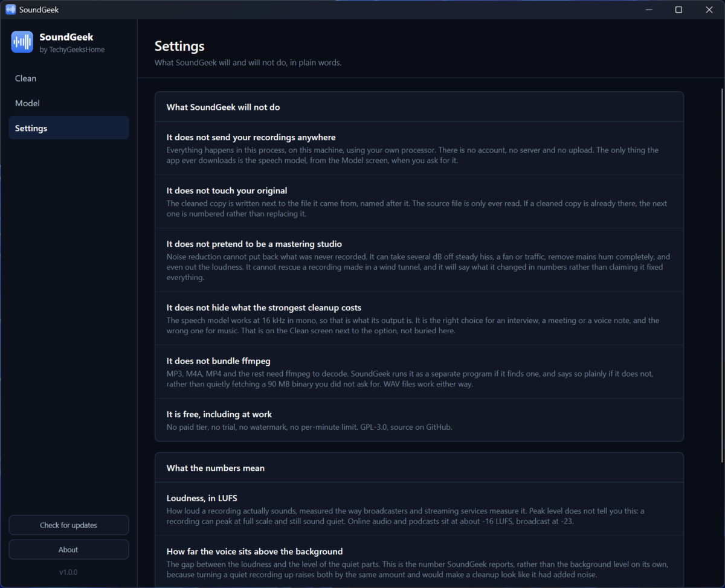Click the "Loudness, in LUFS" heading
The height and width of the screenshot is (588, 725).
coord(202,498)
